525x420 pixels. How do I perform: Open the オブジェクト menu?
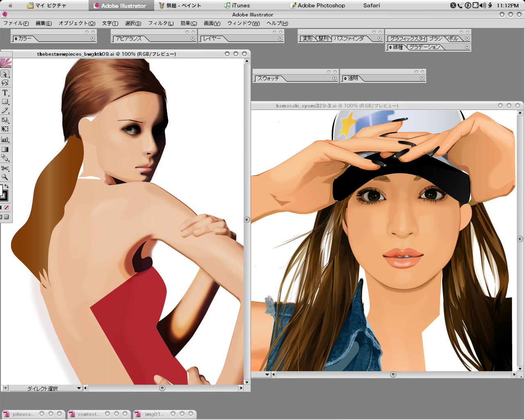pos(77,23)
